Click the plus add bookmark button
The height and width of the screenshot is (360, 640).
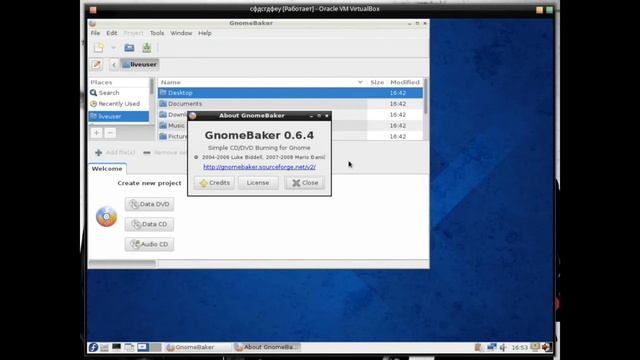(x=97, y=133)
